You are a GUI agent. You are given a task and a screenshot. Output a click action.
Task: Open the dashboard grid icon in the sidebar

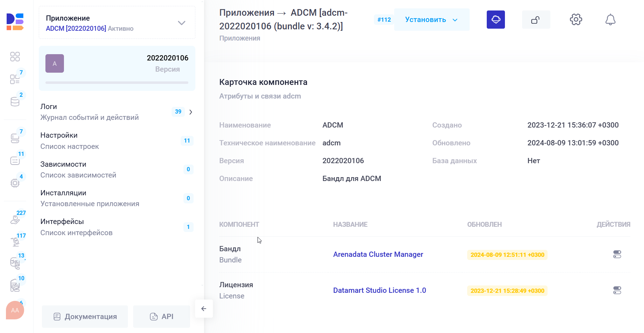tap(15, 56)
